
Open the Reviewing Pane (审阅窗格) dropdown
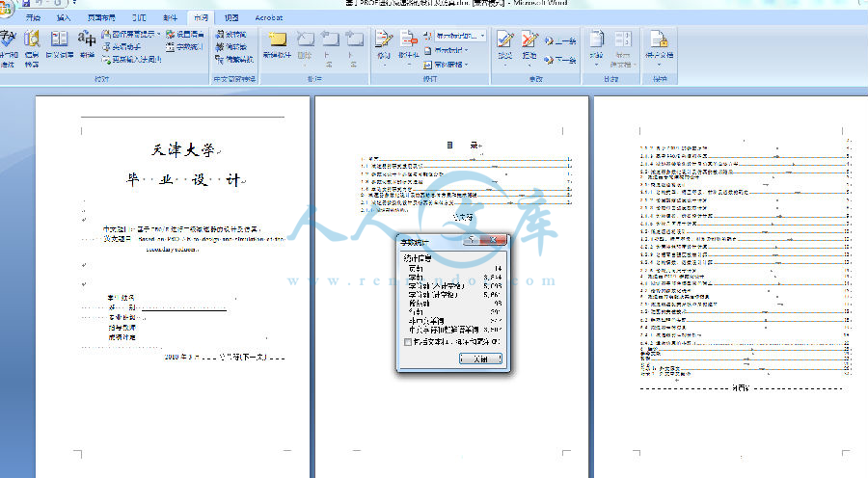tap(447, 65)
